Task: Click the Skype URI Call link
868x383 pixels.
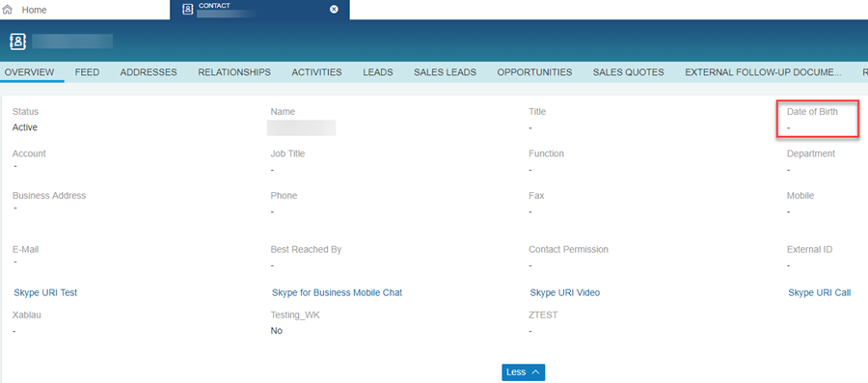Action: [x=819, y=292]
